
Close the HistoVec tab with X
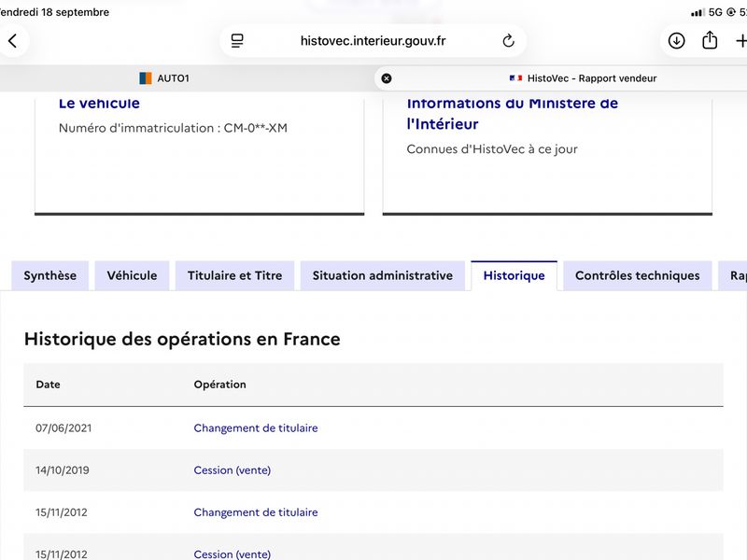click(387, 78)
